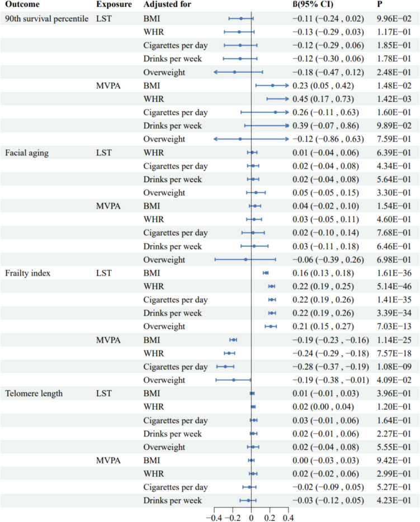Click the estimate −0.28 (−0.37, −0.19)
Viewport: 420px width, 522px height.
pyautogui.click(x=332, y=367)
